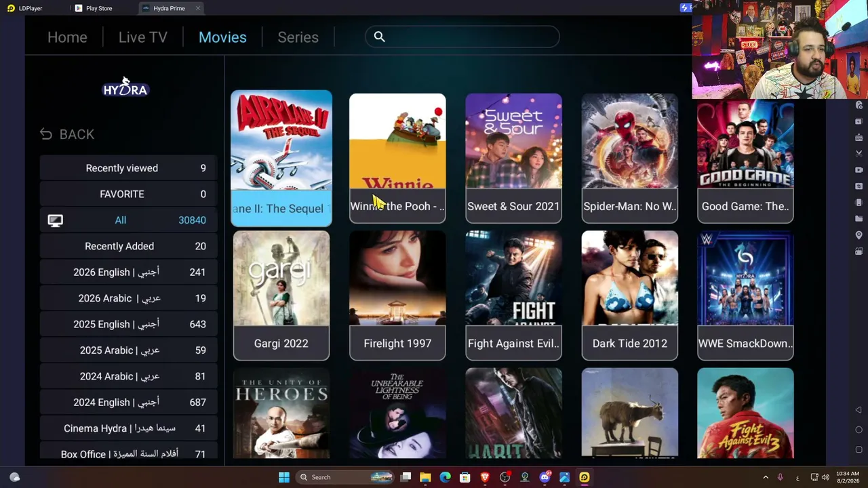The width and height of the screenshot is (868, 488).
Task: Open Fight Against Evil 3 poster
Action: 745,413
